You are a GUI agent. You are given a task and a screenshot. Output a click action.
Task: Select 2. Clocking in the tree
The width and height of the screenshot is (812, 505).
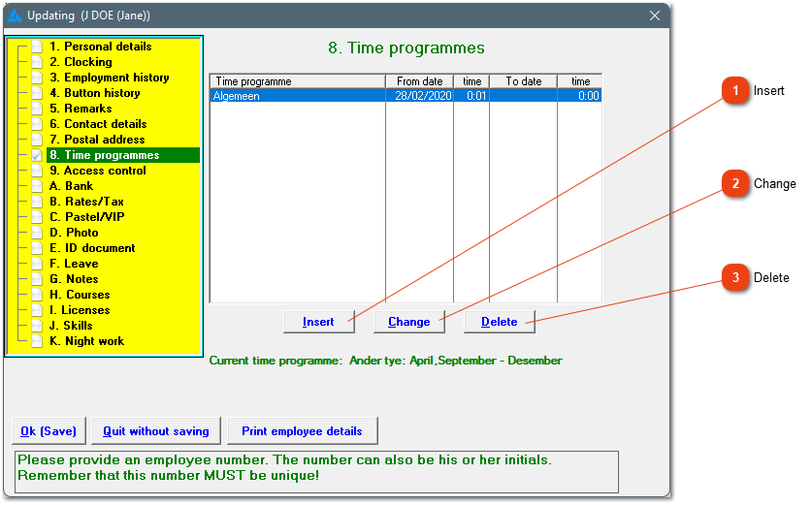pyautogui.click(x=81, y=62)
